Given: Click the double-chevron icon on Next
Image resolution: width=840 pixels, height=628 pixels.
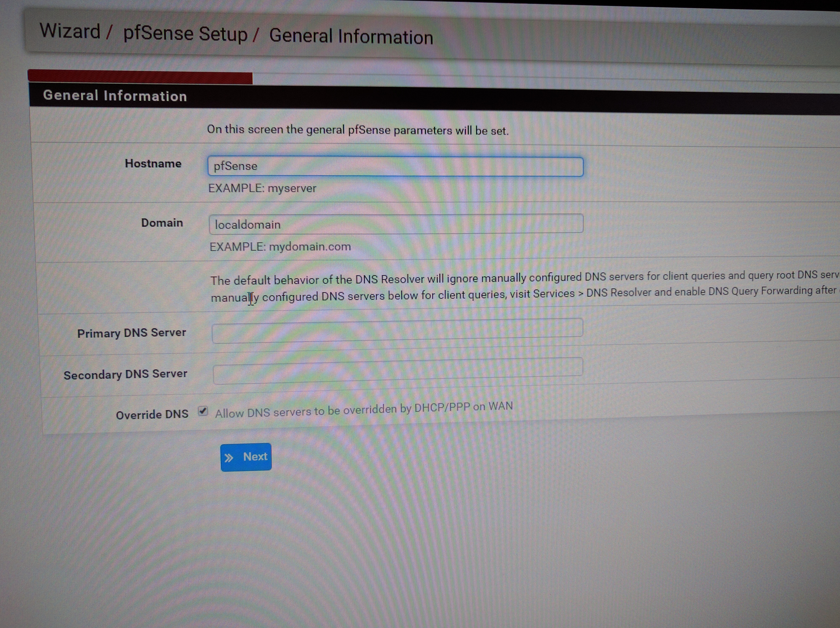Looking at the screenshot, I should pyautogui.click(x=229, y=458).
